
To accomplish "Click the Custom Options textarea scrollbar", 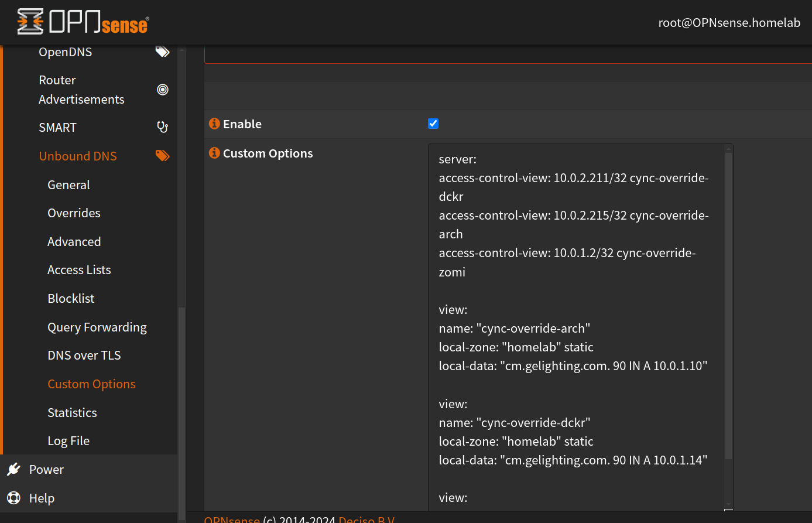I will pos(728,305).
